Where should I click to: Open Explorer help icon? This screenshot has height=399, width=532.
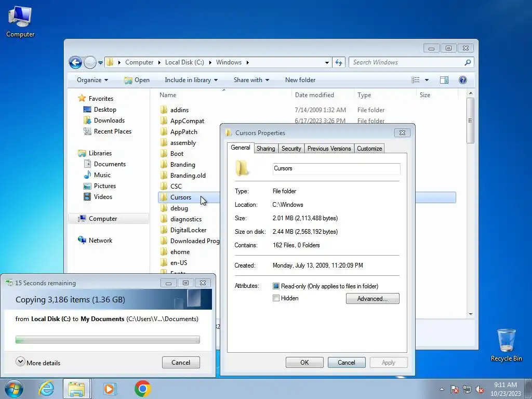(463, 80)
